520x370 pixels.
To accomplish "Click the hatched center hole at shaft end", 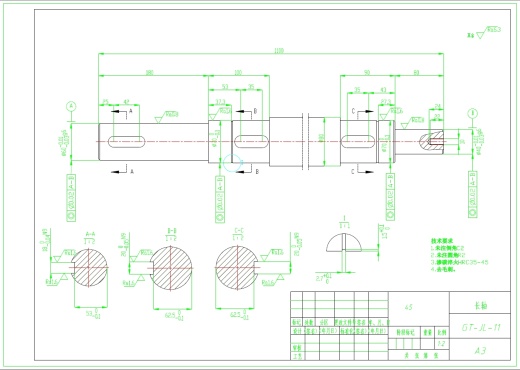I will coord(432,141).
